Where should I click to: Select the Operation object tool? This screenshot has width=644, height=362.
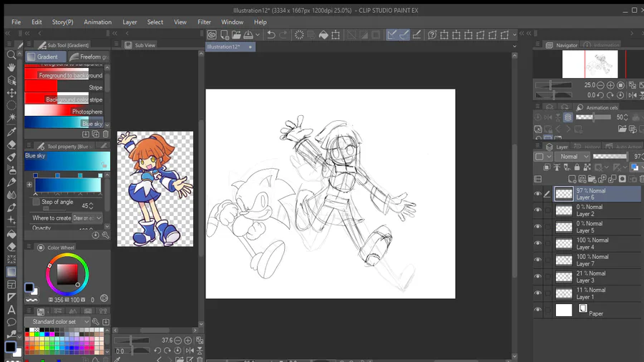11,80
